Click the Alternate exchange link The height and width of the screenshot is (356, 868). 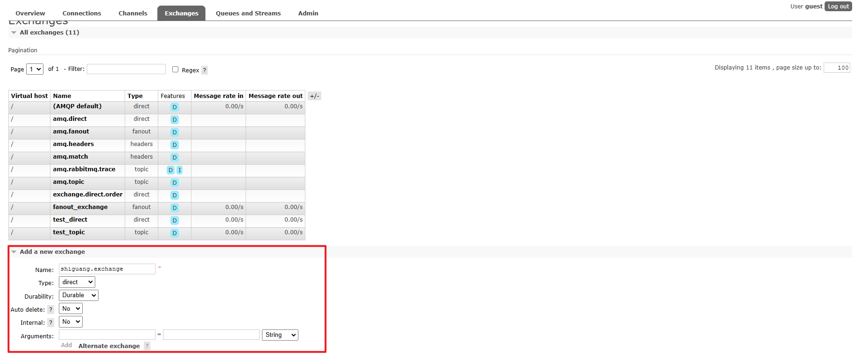(x=109, y=346)
